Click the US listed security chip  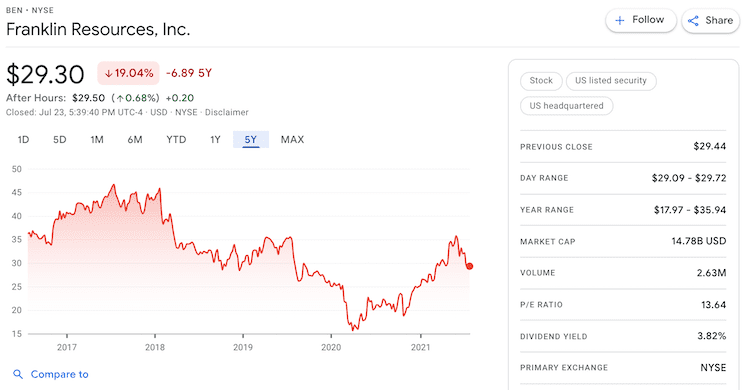611,81
